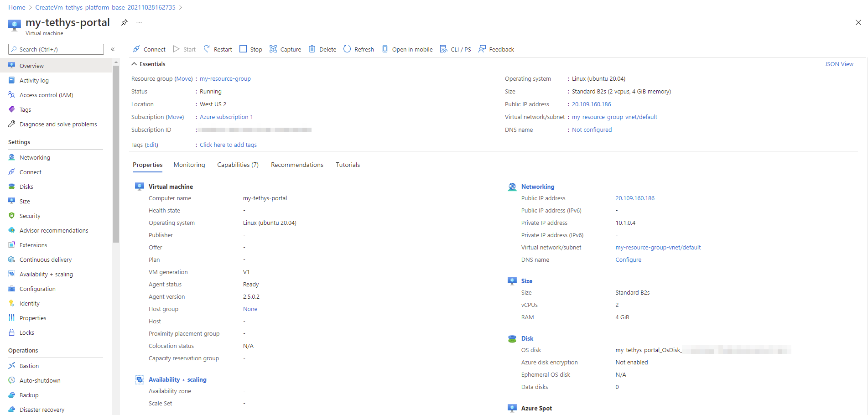Switch to the Recommendations tab
868x415 pixels.
[297, 165]
